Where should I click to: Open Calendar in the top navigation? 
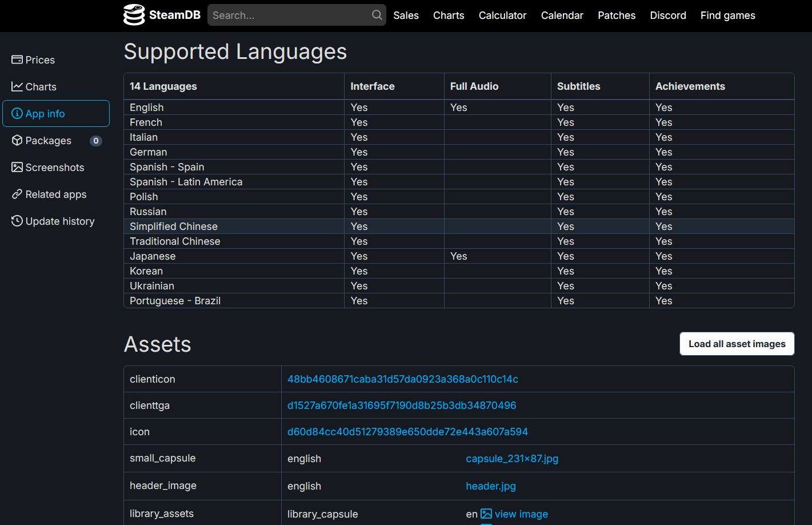(x=562, y=15)
